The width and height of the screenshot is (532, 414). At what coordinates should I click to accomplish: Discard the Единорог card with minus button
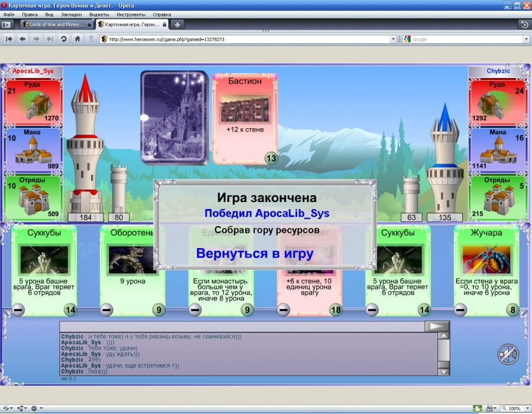(x=195, y=309)
